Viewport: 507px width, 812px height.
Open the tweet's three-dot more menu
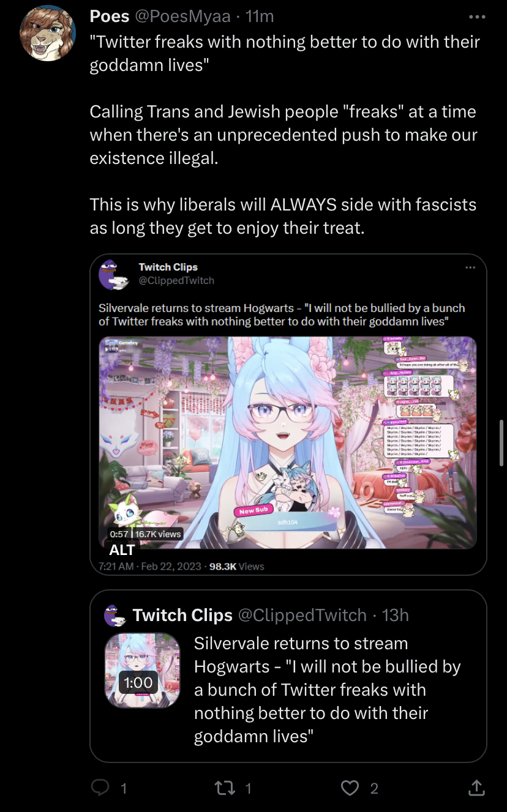click(477, 17)
